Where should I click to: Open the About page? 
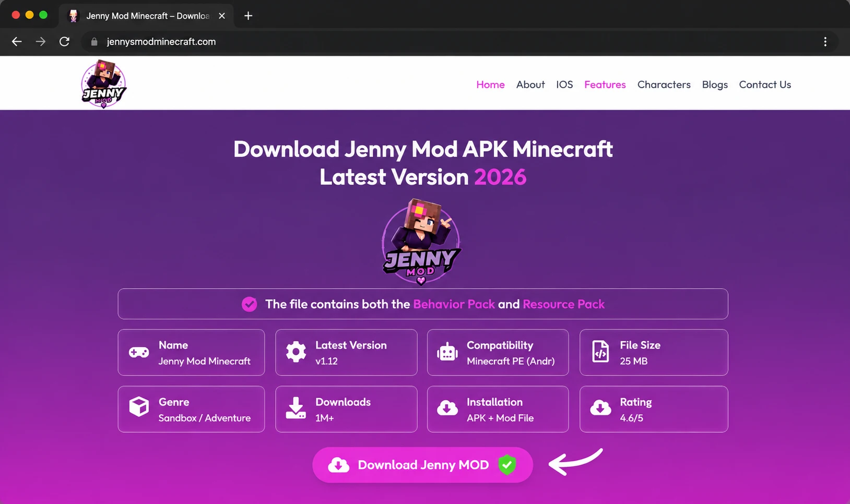coord(530,85)
